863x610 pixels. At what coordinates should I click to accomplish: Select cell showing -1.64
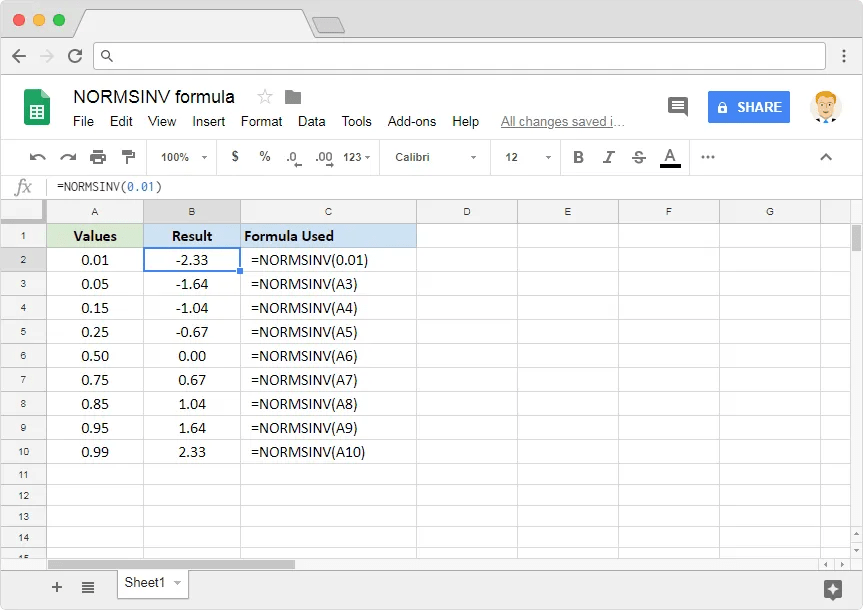[192, 284]
